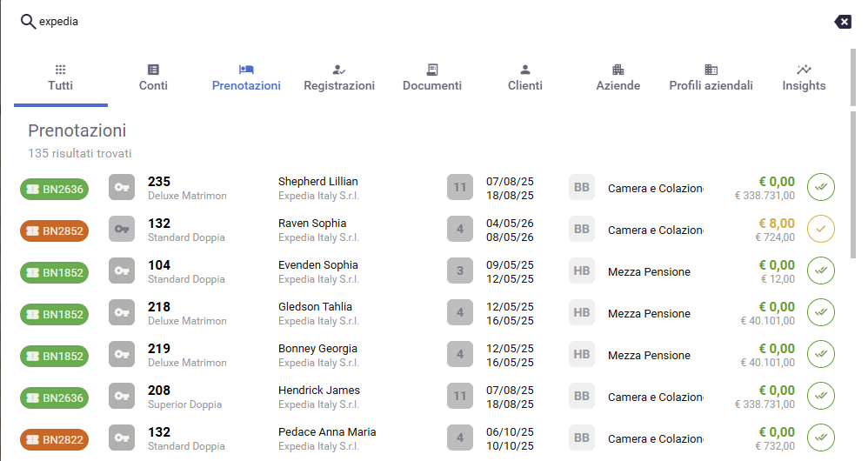
Task: Clear search with the backspace icon
Action: (x=843, y=22)
